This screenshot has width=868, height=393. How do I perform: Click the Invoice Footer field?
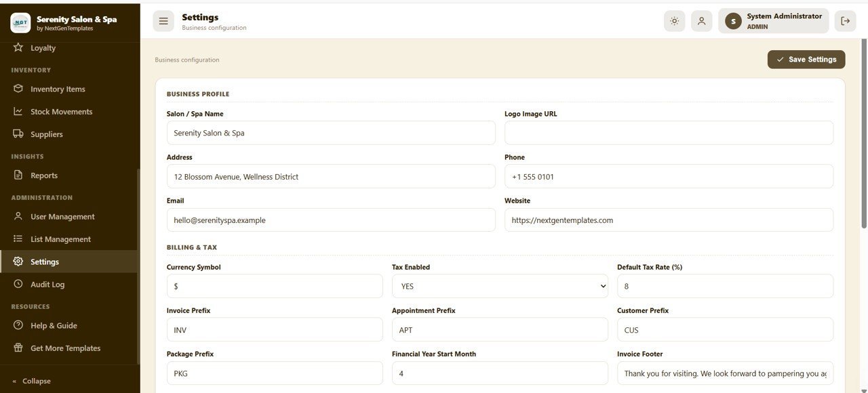tap(725, 373)
